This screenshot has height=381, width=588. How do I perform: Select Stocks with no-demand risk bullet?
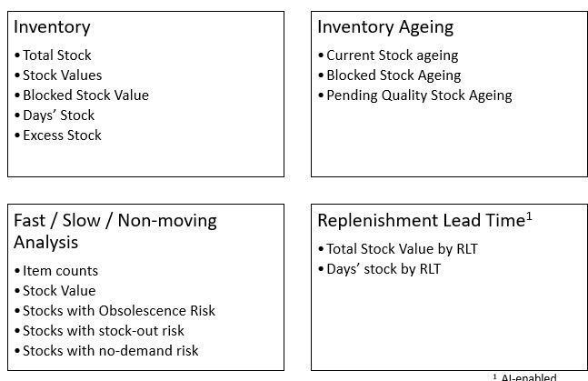tap(110, 351)
